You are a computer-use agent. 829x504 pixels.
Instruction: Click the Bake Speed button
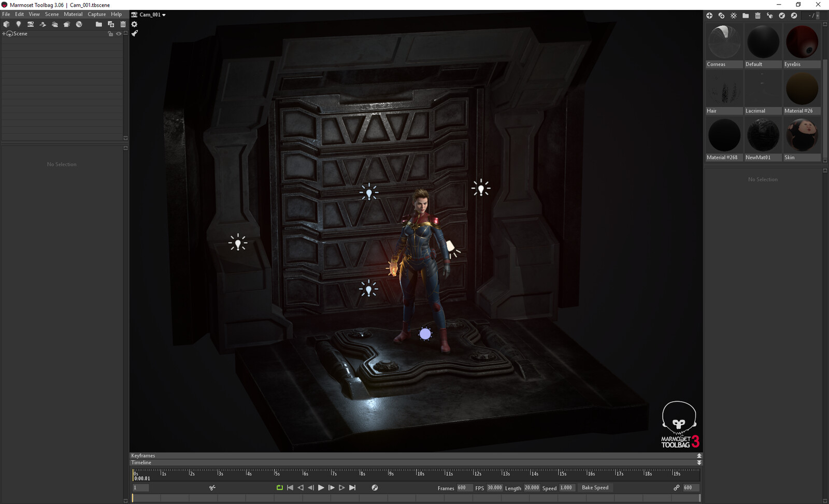coord(595,487)
